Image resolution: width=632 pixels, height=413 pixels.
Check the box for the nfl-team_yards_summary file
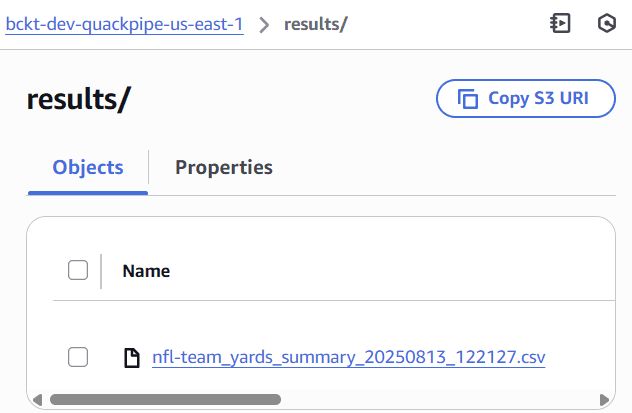[x=78, y=357]
